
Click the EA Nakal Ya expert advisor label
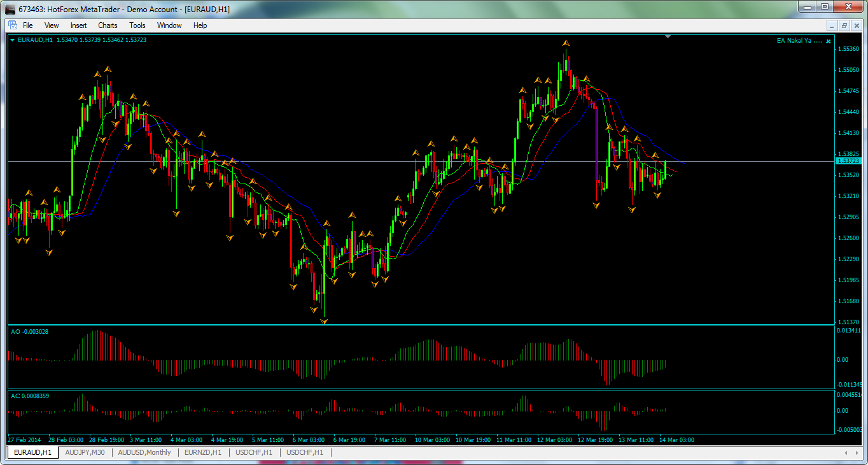click(x=800, y=41)
